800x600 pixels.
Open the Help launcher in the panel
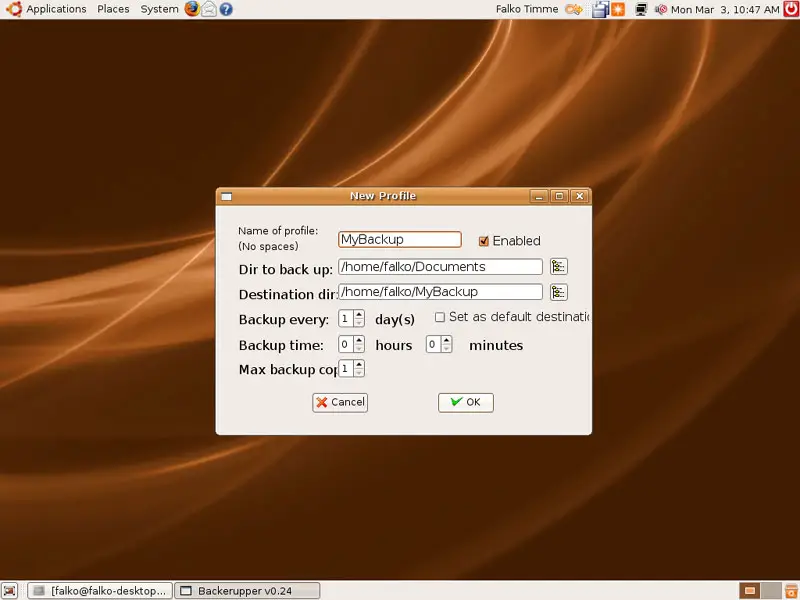226,9
